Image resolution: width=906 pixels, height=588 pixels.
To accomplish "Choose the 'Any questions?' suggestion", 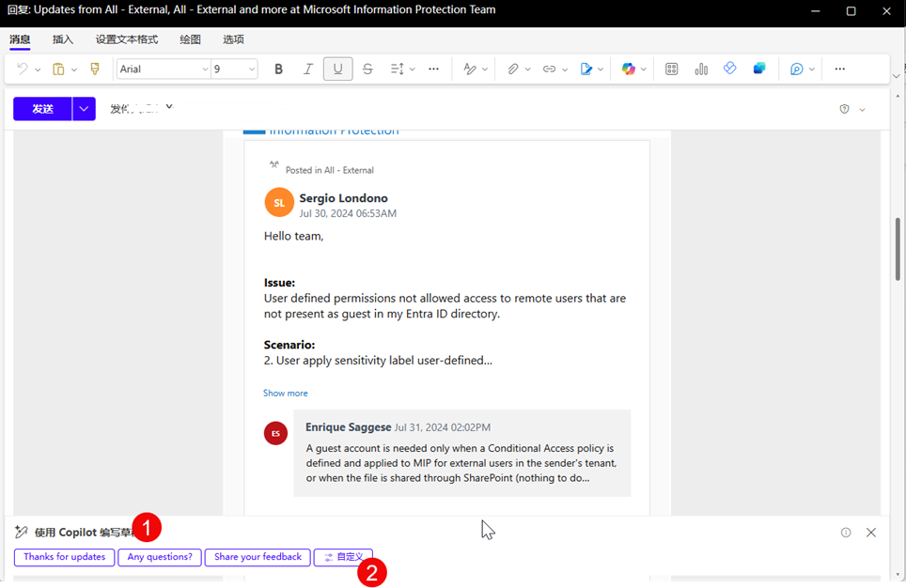I will [x=160, y=557].
